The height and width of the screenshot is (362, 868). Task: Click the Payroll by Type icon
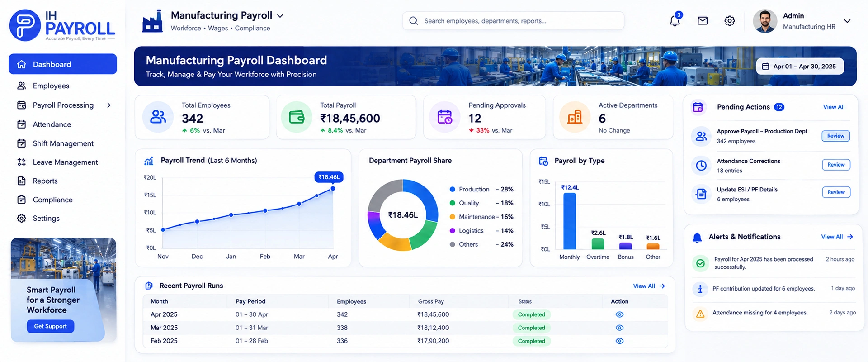pyautogui.click(x=543, y=161)
